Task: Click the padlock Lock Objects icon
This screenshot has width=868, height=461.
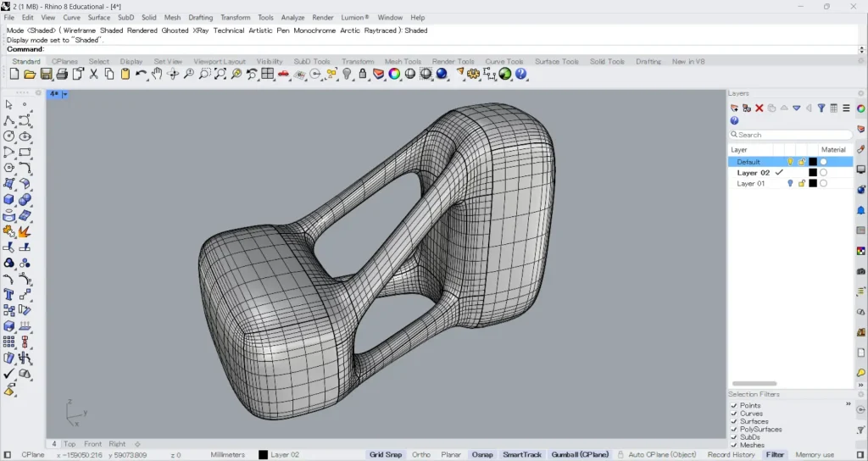Action: click(x=363, y=74)
